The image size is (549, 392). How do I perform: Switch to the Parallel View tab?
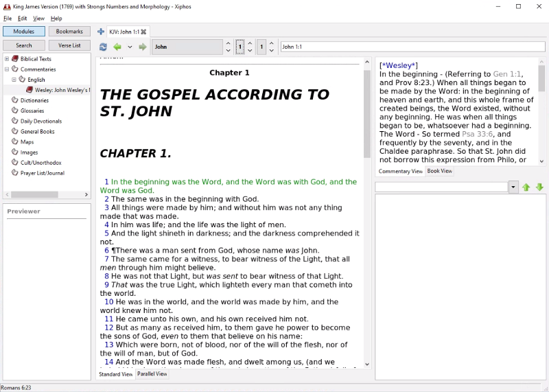pos(152,374)
